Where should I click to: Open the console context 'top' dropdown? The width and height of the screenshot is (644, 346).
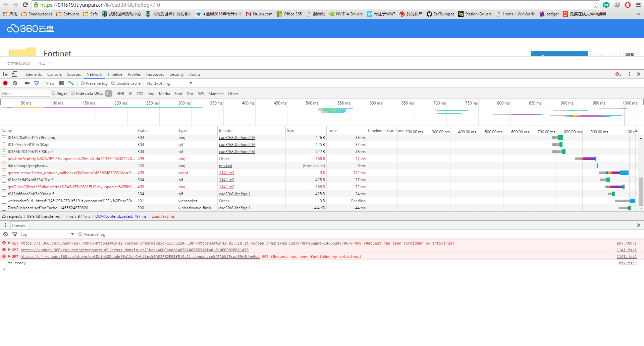(x=47, y=234)
